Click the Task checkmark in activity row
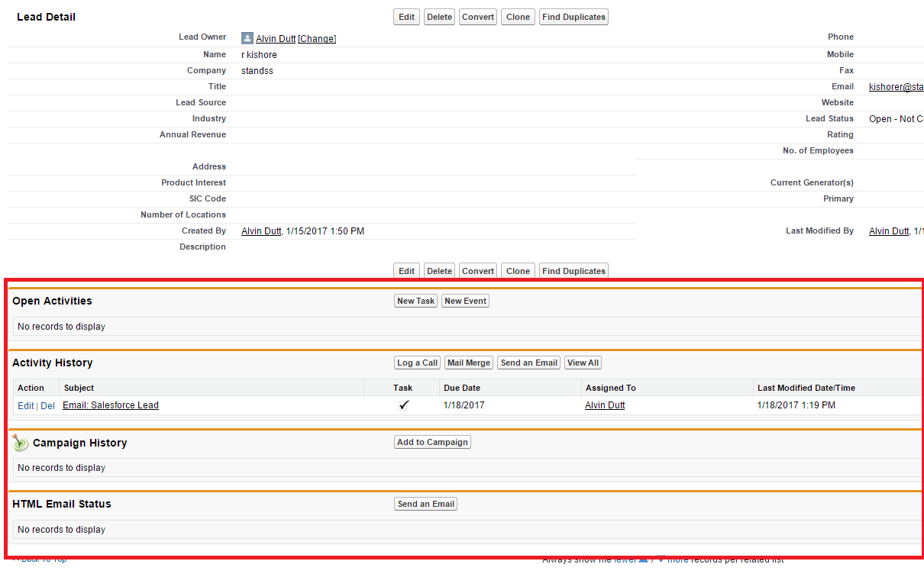This screenshot has width=924, height=574. [x=403, y=405]
